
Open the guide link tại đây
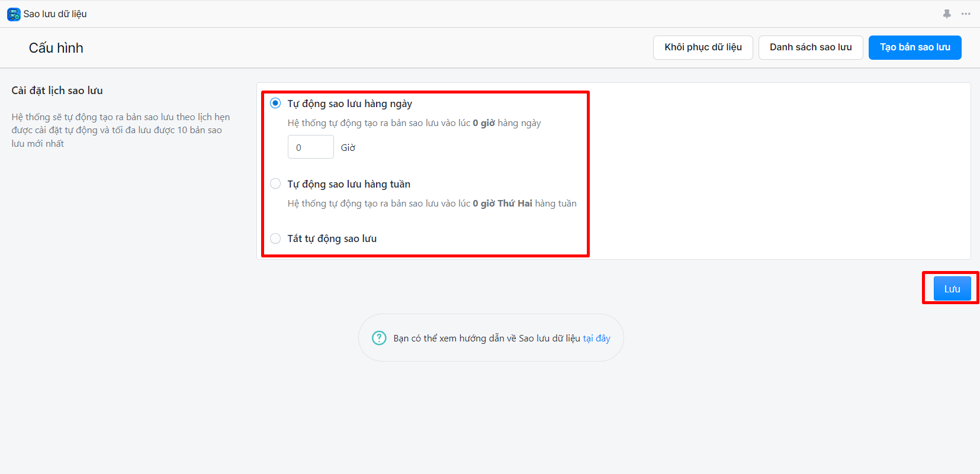pos(596,338)
